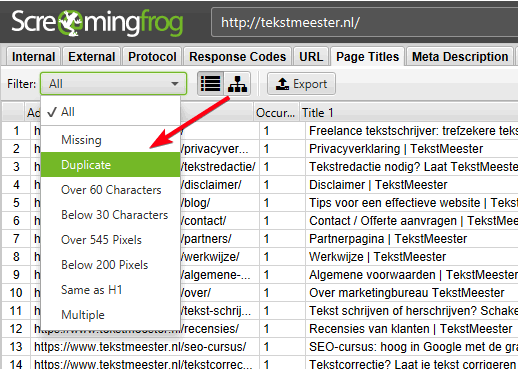This screenshot has width=518, height=369.
Task: Click the Export button
Action: (301, 84)
